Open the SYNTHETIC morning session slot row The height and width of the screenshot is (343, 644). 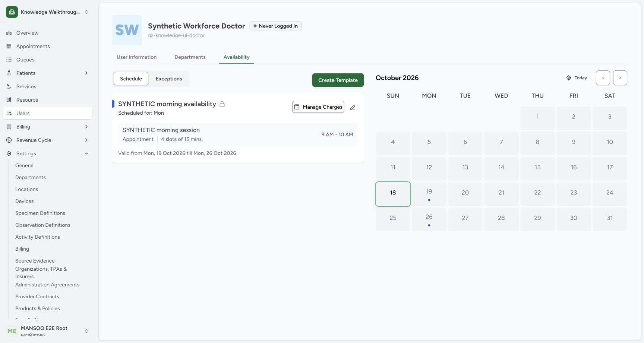tap(238, 134)
